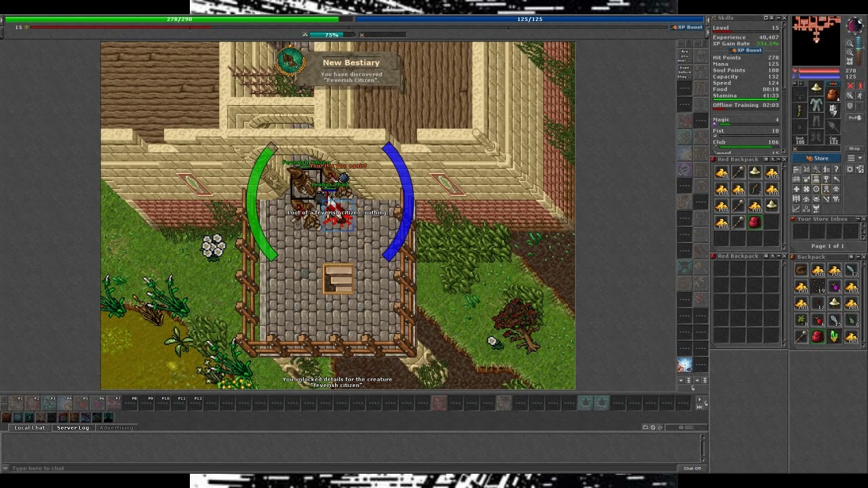Click the XP Boost label near the experience bar
868x488 pixels.
pos(688,27)
